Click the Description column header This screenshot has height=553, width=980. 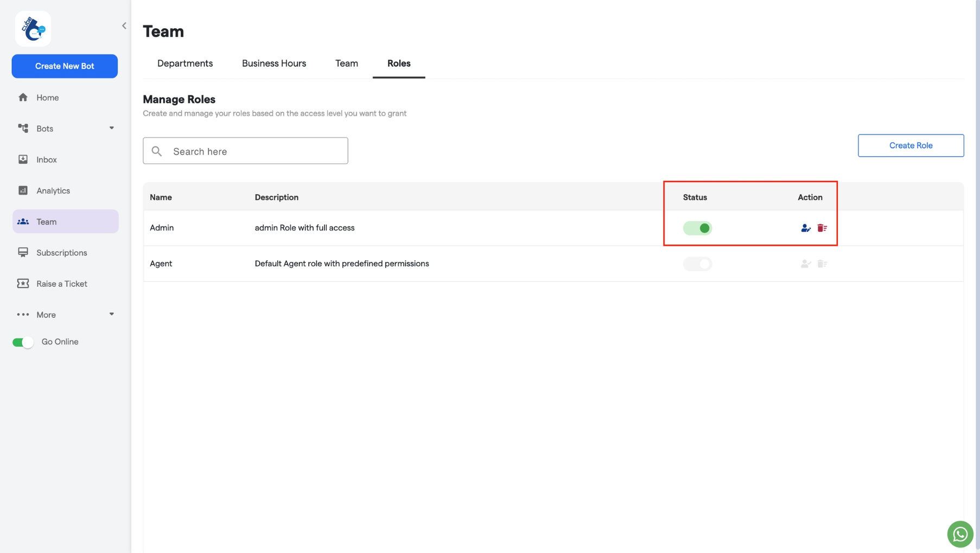(x=277, y=197)
